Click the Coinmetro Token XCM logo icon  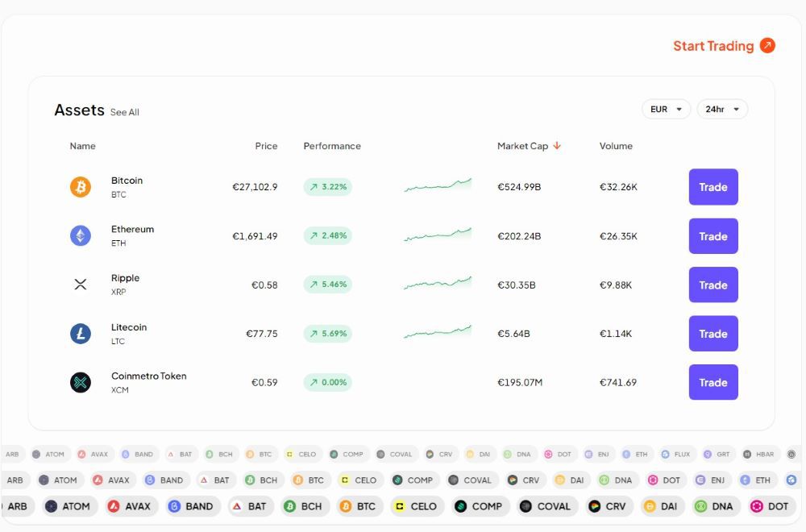[80, 382]
